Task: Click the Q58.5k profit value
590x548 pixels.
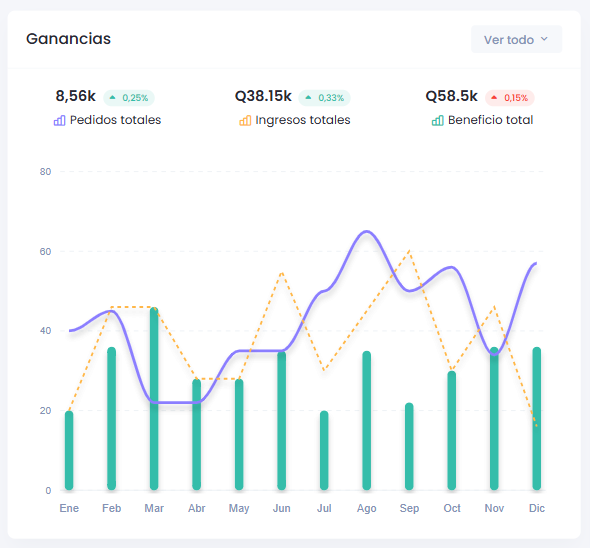Action: (451, 96)
